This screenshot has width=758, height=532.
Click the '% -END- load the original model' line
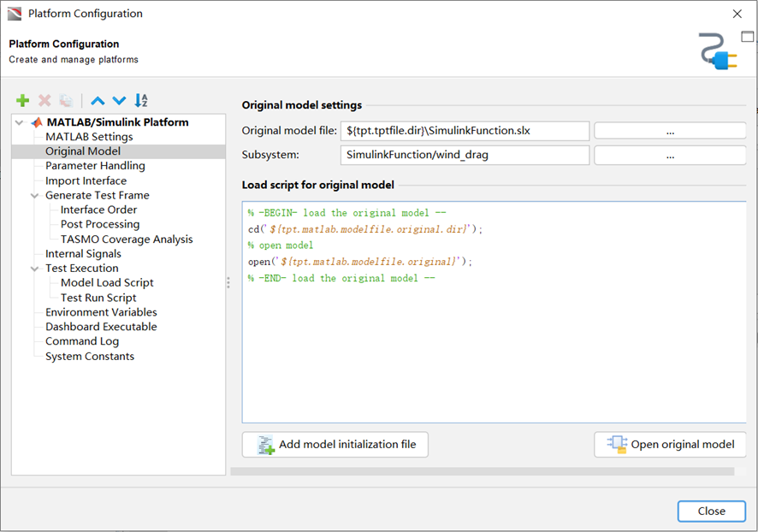[x=341, y=278]
